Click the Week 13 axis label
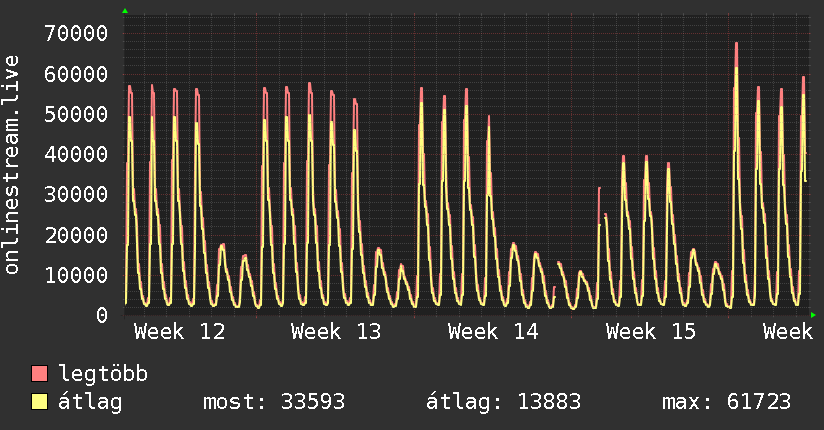824x430 pixels. click(x=336, y=332)
